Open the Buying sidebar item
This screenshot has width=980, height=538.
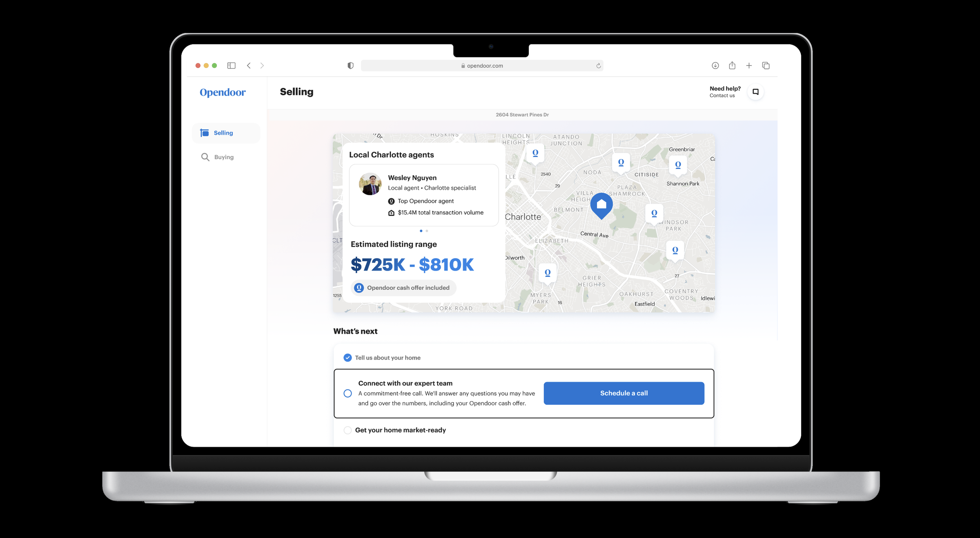click(223, 157)
